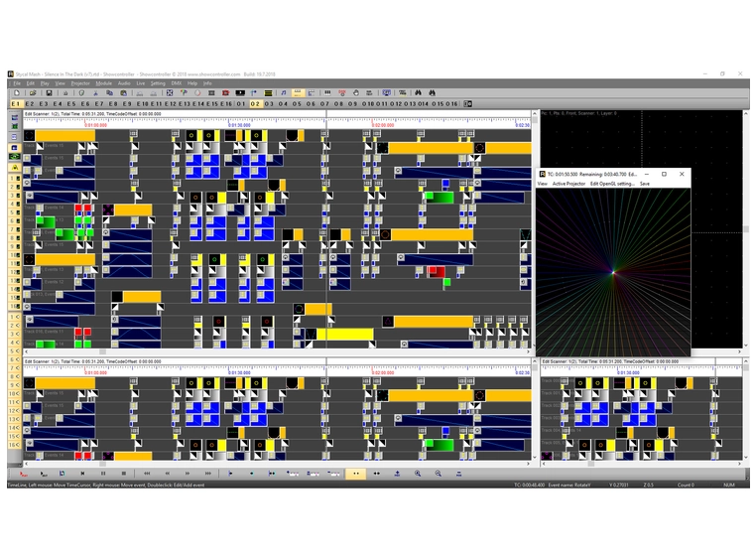This screenshot has width=756, height=558.
Task: Click the red circle toolbar icon
Action: (197, 92)
